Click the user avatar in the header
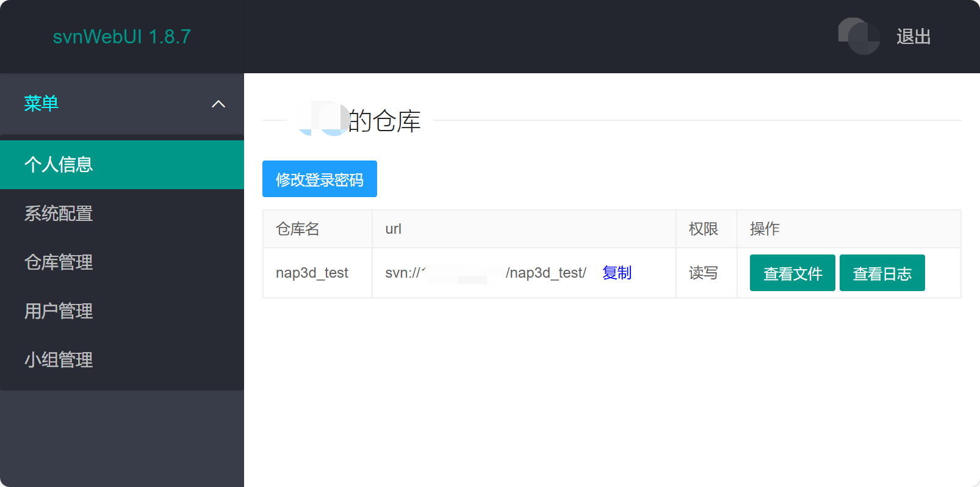This screenshot has width=980, height=487. tap(859, 37)
